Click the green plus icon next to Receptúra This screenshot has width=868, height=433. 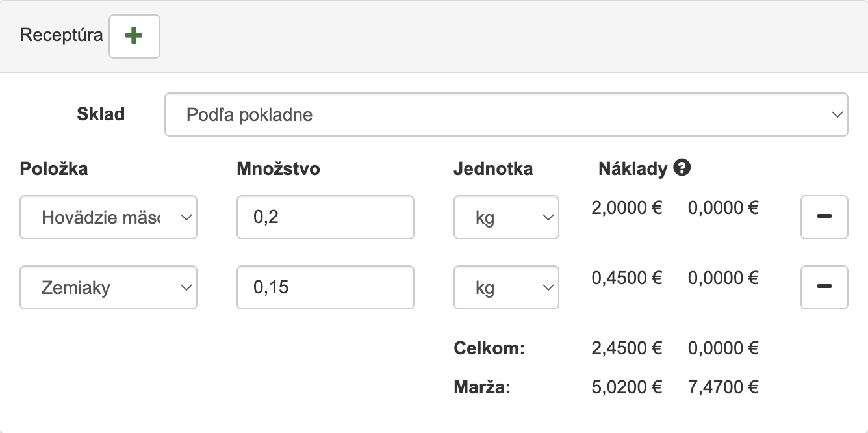[x=134, y=36]
